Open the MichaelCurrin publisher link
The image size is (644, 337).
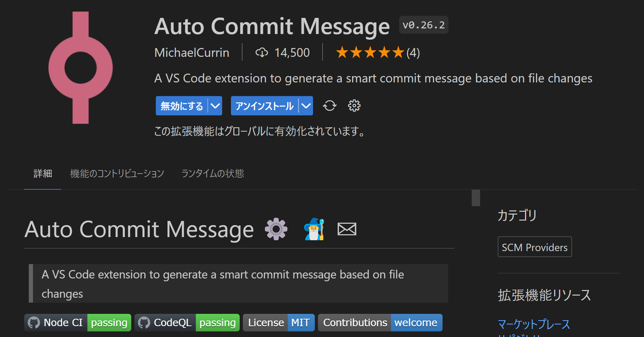(x=192, y=53)
